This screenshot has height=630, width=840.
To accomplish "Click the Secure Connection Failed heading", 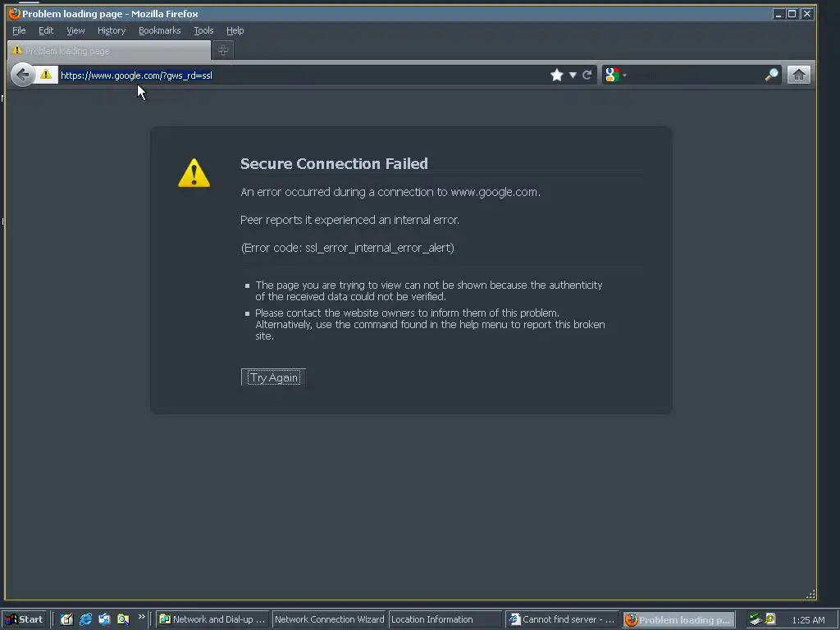I will click(334, 163).
